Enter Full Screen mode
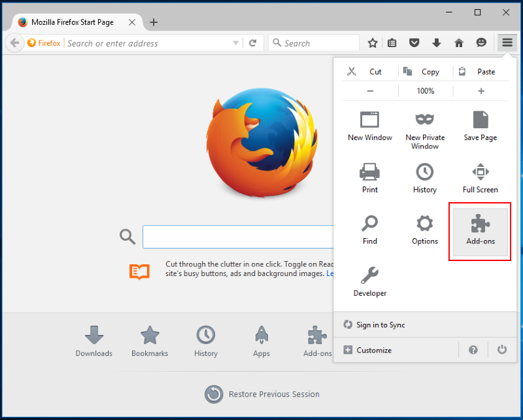Image resolution: width=523 pixels, height=420 pixels. 481,178
